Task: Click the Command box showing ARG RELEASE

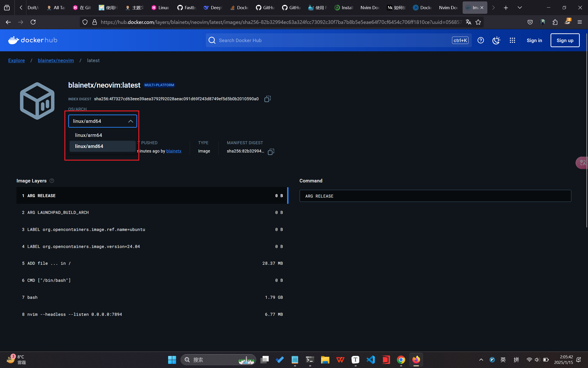Action: pos(435,196)
